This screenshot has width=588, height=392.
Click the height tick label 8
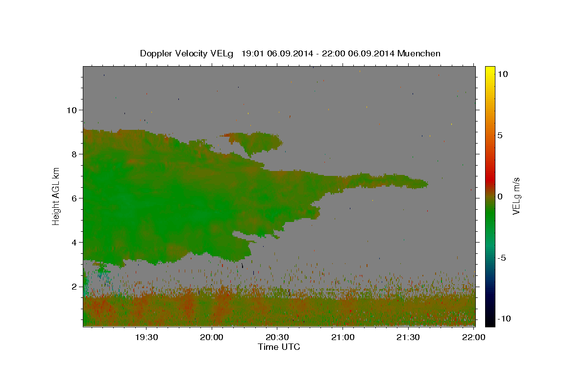click(x=74, y=154)
